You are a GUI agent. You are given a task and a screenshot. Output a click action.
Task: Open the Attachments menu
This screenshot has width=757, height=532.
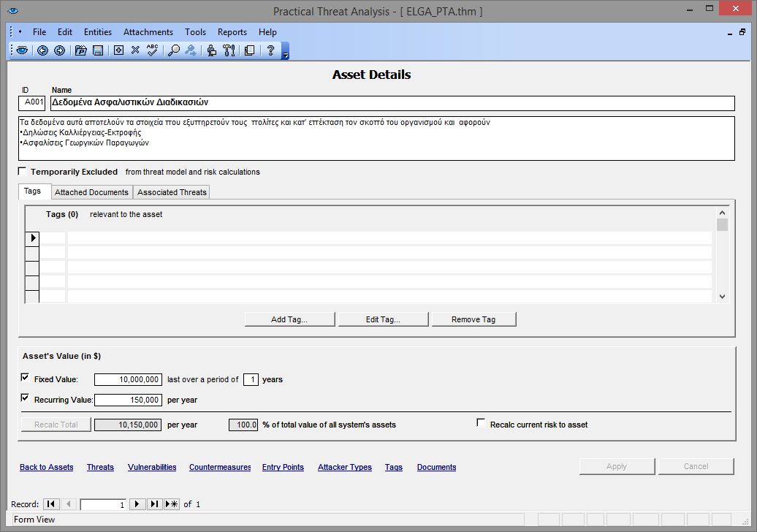coord(148,32)
